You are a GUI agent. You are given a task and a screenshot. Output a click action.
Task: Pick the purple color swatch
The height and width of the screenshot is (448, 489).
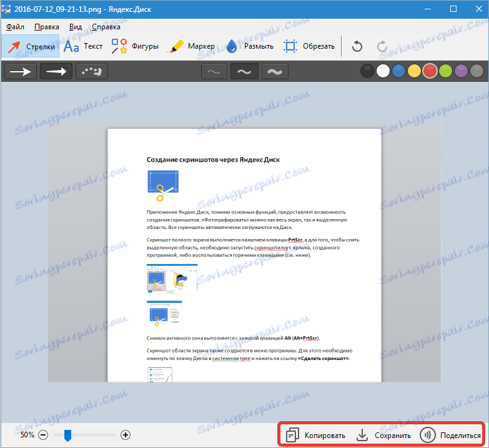coord(461,71)
